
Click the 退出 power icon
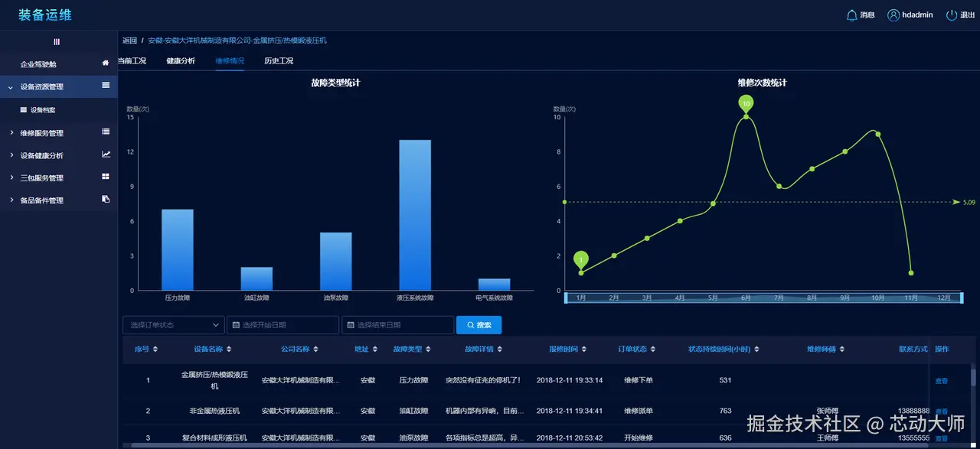[952, 15]
